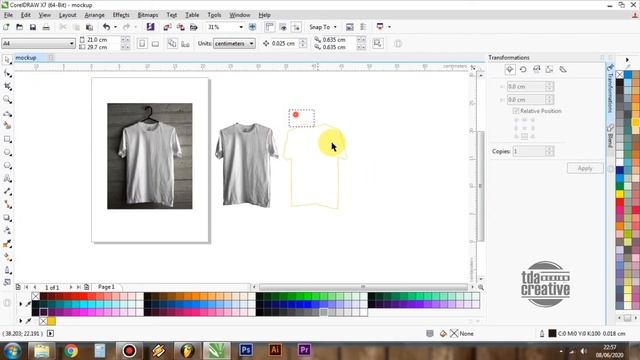640x360 pixels.
Task: Pick the yellow swatch in document palette
Action: pos(51,321)
